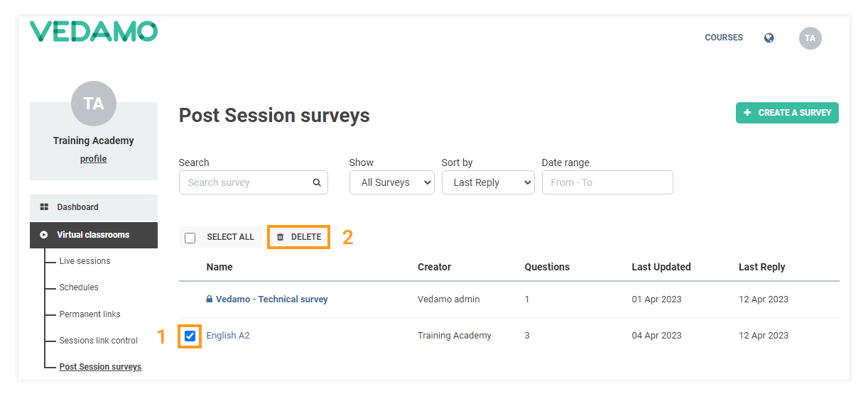The image size is (868, 396).
Task: Click the Training Academy creator cell
Action: tap(455, 336)
